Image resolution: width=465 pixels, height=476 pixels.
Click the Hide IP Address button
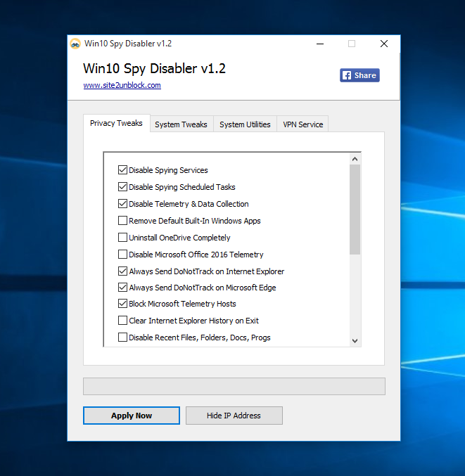(234, 416)
